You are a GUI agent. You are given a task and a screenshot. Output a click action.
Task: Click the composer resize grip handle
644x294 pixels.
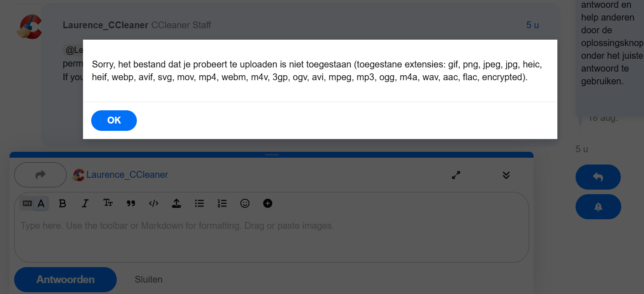[272, 155]
